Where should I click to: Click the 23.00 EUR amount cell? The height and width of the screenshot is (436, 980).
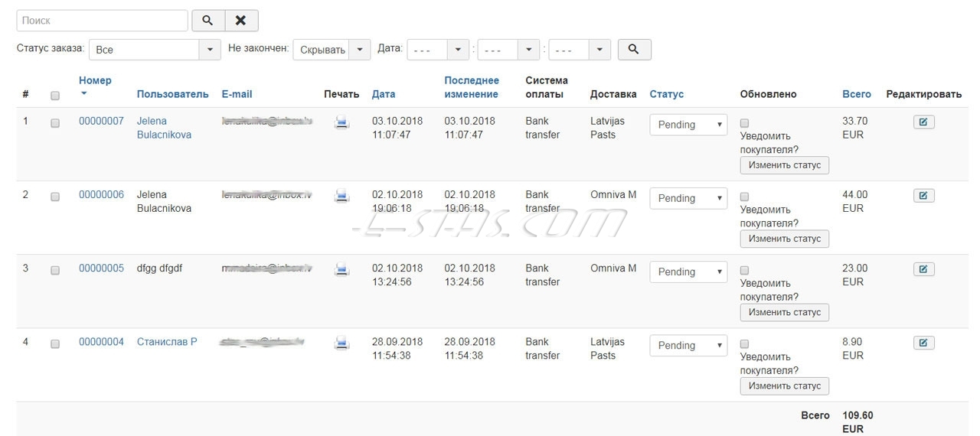[855, 275]
